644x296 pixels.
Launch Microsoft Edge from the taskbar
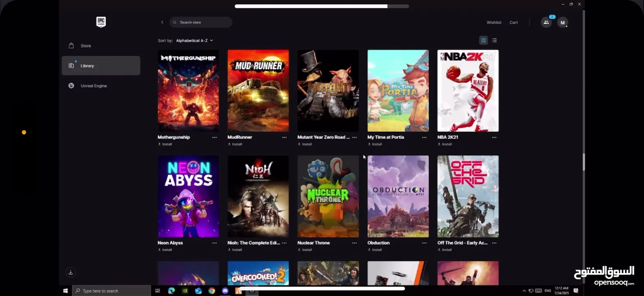coord(171,291)
